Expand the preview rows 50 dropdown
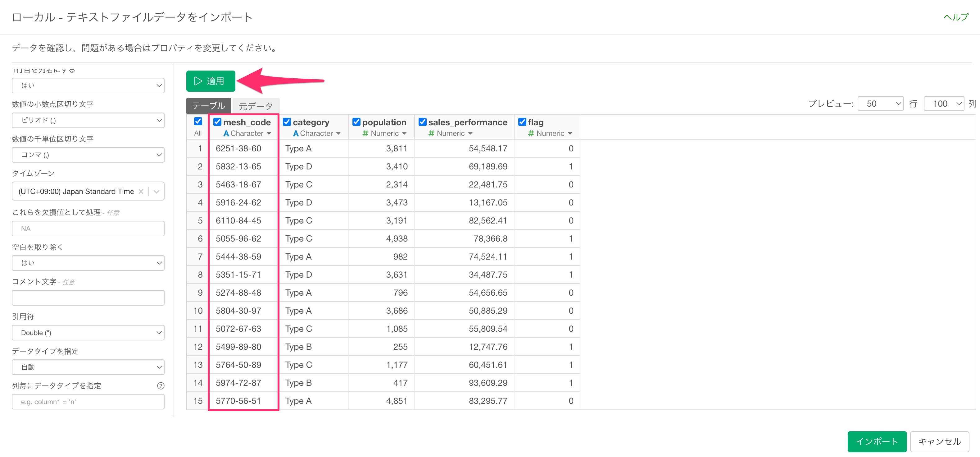 (880, 104)
